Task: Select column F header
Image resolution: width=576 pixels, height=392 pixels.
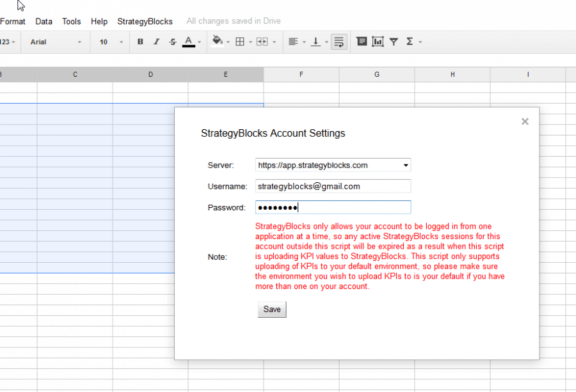Action: [301, 75]
